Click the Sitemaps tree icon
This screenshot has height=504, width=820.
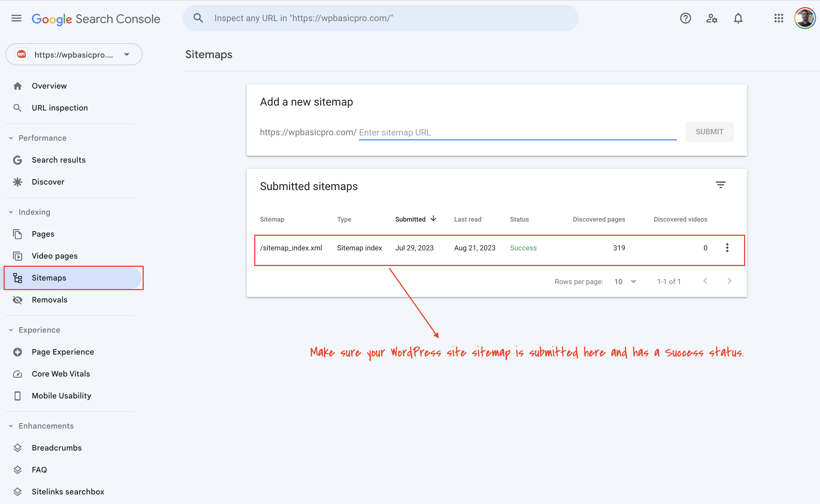(x=18, y=278)
